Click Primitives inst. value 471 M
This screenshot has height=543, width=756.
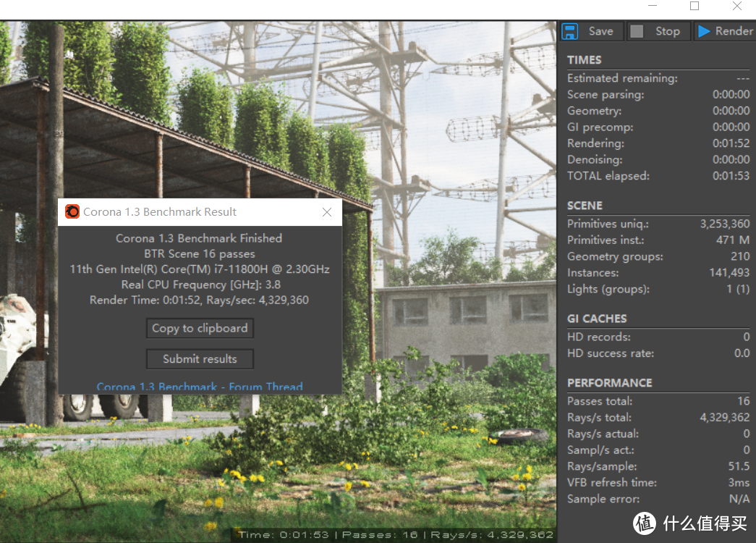[732, 240]
